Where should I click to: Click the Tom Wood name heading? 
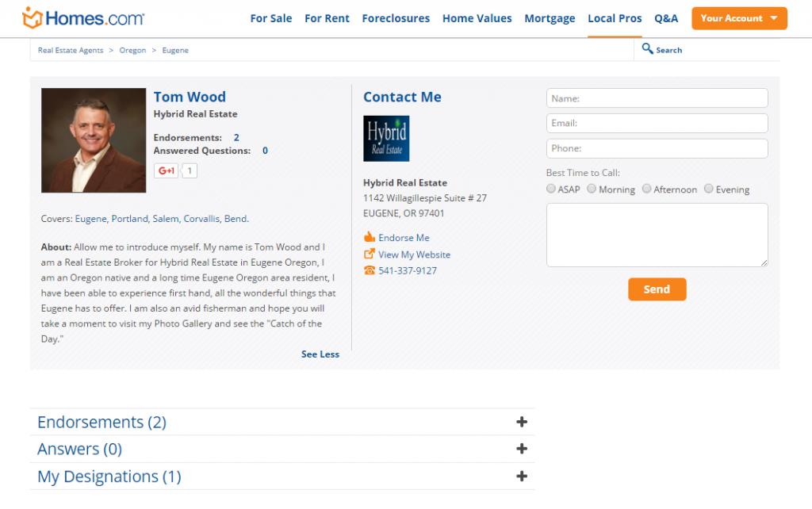[x=190, y=97]
